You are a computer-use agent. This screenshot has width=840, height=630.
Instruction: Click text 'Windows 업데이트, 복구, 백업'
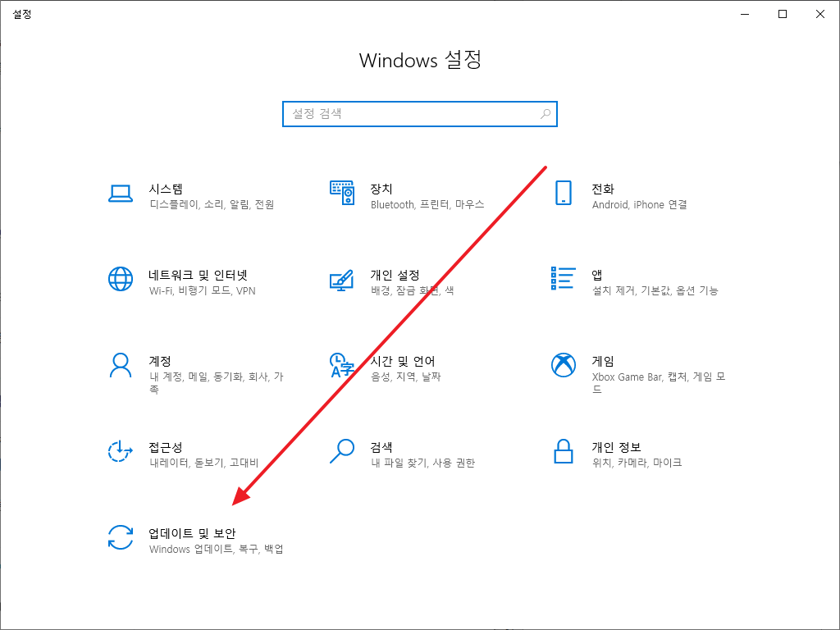pos(216,549)
